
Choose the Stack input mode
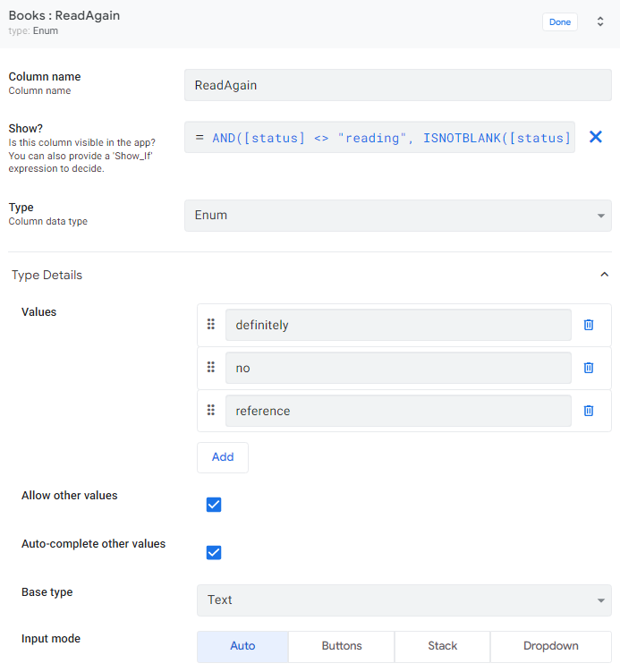(442, 646)
